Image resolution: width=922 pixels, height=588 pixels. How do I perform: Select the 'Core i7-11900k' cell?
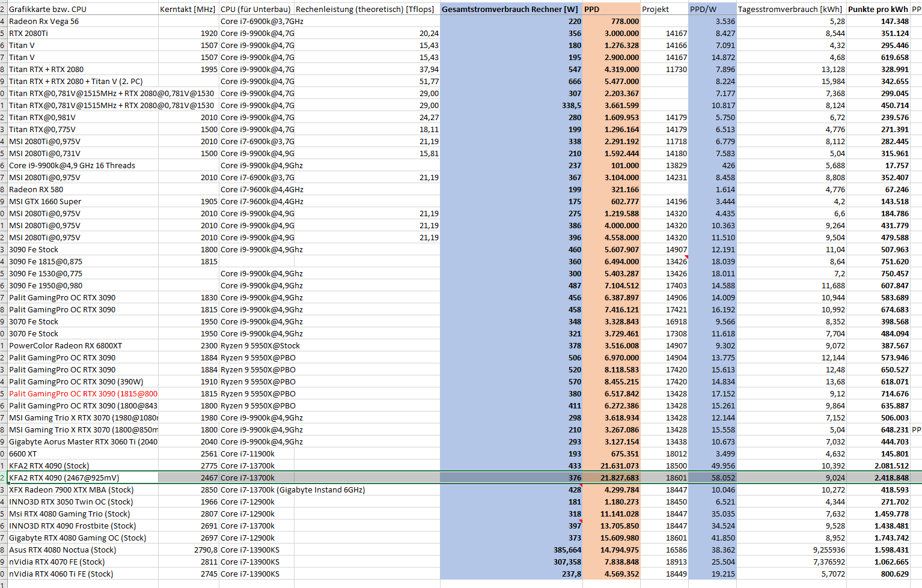pyautogui.click(x=257, y=453)
